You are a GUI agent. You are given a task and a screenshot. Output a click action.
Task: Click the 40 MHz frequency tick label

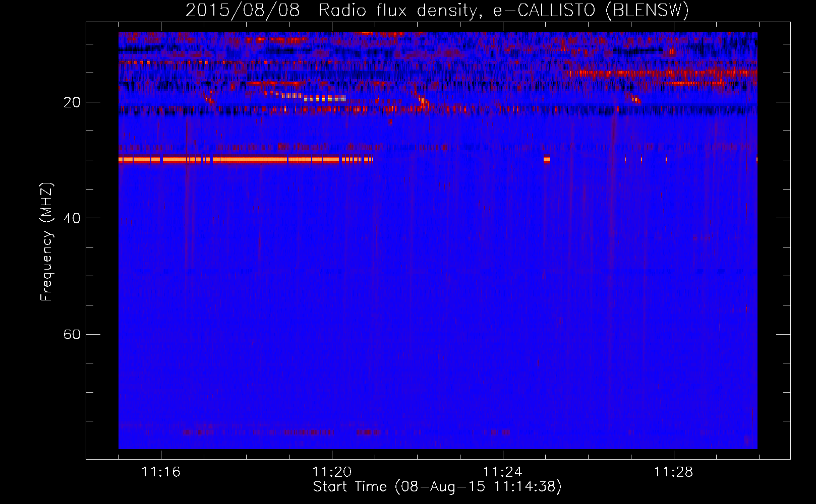(x=72, y=218)
